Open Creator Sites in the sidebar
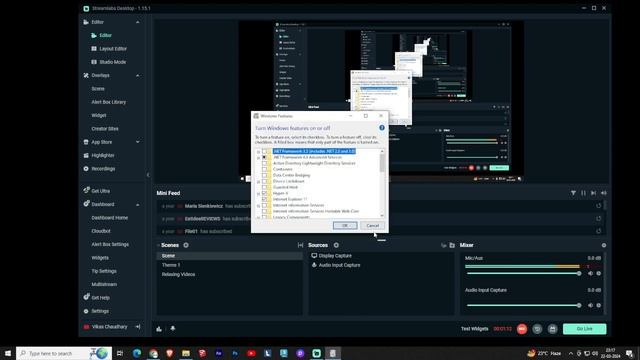 point(105,129)
